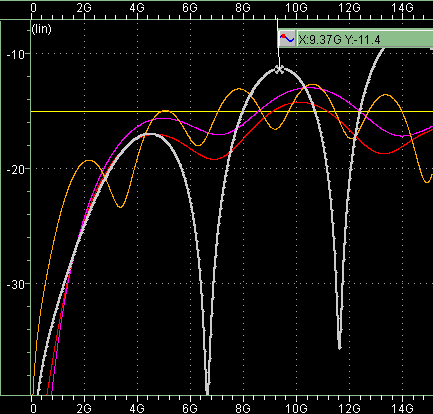Select the -10 y-axis label

coord(16,54)
